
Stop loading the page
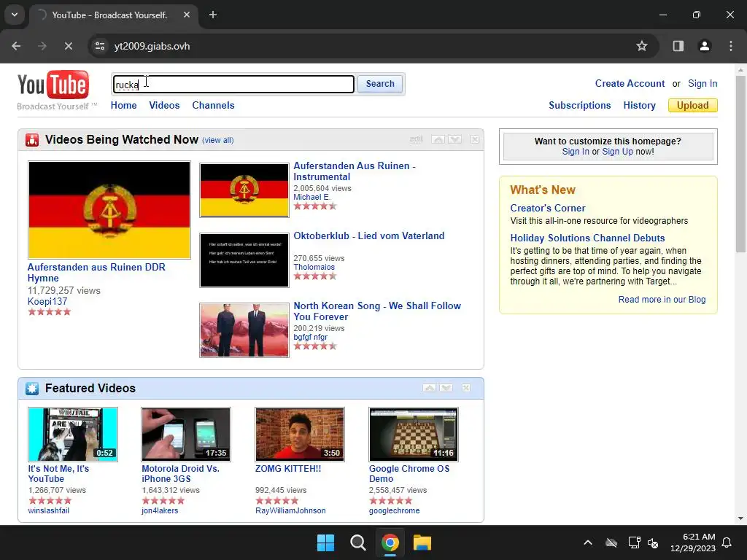pyautogui.click(x=68, y=46)
